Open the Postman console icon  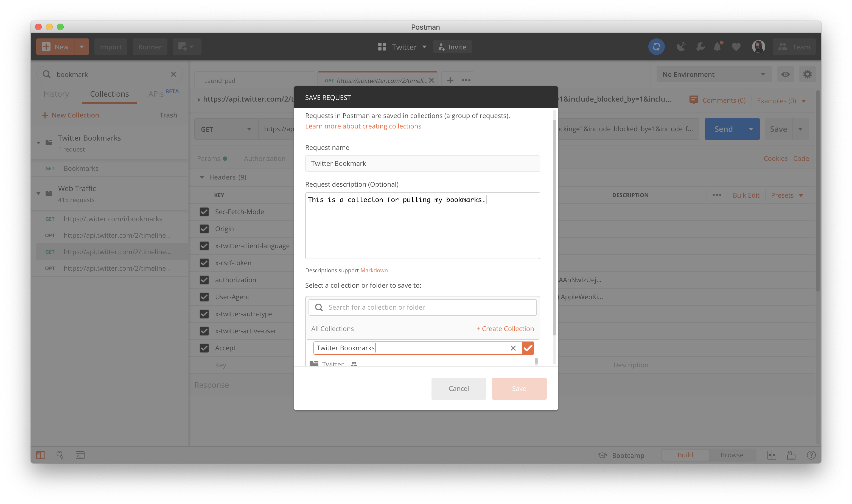coord(80,455)
